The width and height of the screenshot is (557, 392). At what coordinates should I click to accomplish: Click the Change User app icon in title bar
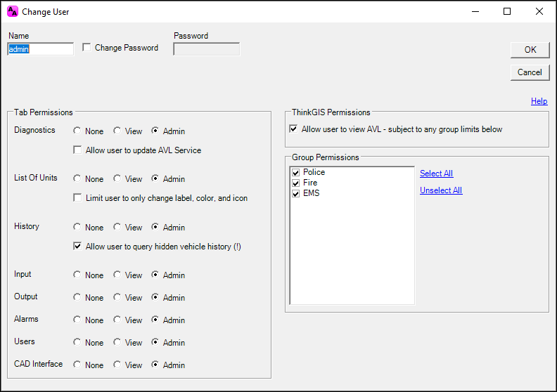(13, 11)
